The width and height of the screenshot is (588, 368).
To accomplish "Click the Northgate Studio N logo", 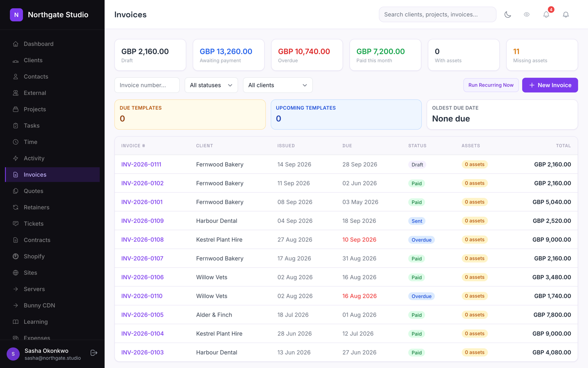I will coord(16,15).
